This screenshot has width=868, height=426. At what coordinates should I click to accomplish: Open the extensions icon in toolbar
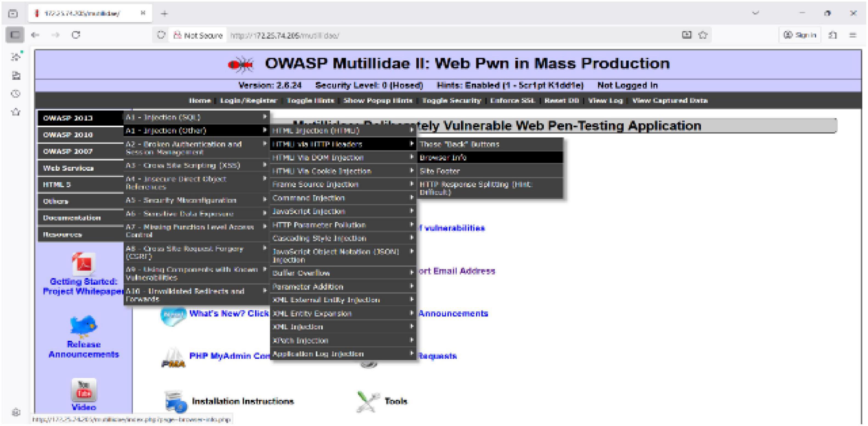(x=833, y=35)
